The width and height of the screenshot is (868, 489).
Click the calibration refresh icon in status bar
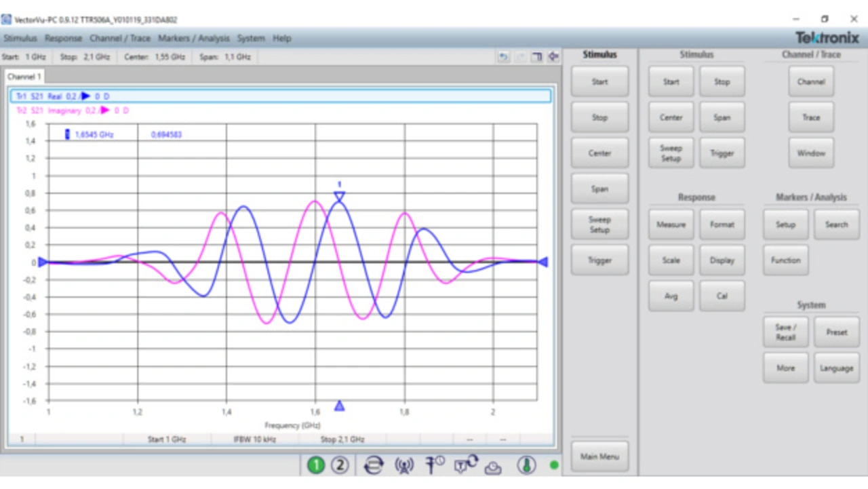pyautogui.click(x=466, y=464)
